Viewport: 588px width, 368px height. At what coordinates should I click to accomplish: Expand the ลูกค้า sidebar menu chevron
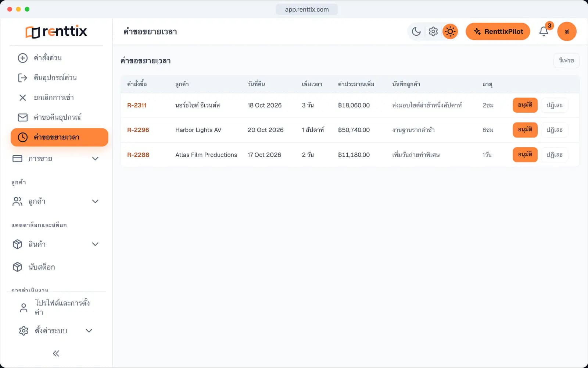pyautogui.click(x=95, y=201)
